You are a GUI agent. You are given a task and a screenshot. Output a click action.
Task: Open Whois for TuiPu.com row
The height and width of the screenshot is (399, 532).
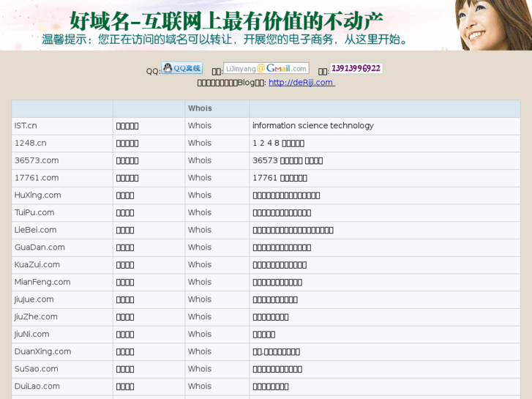(200, 212)
